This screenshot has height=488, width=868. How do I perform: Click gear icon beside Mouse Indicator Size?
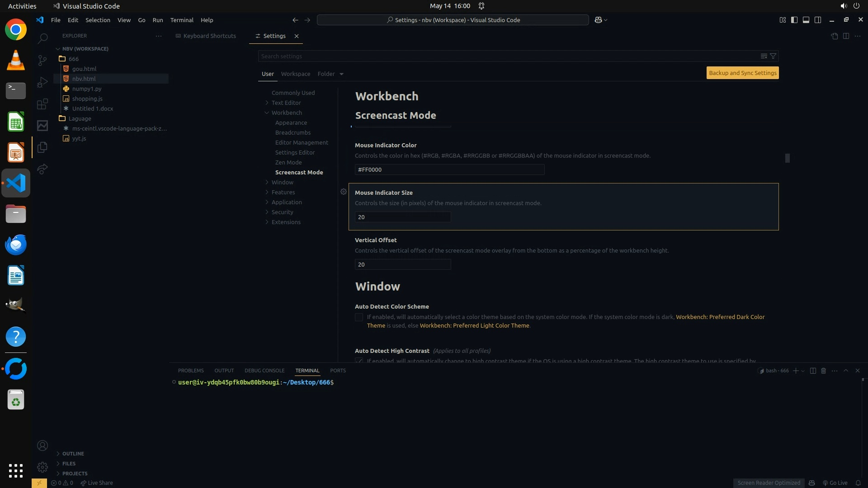tap(344, 192)
